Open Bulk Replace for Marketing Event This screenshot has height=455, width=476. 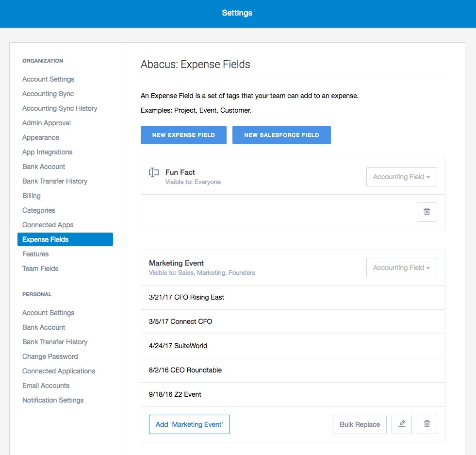pos(360,424)
